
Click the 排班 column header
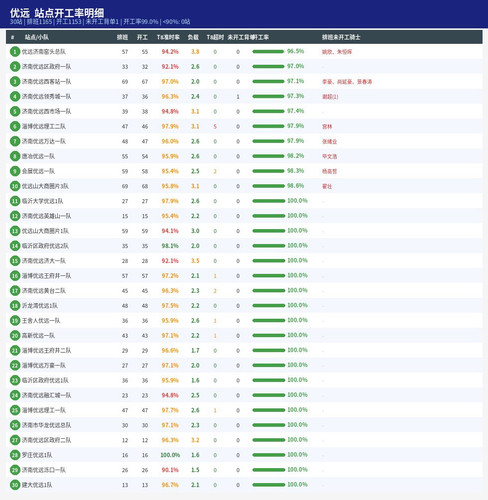click(122, 37)
